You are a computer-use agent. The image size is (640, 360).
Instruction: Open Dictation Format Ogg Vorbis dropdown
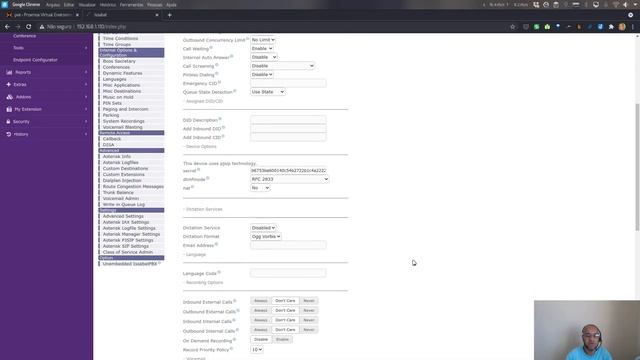click(x=266, y=236)
